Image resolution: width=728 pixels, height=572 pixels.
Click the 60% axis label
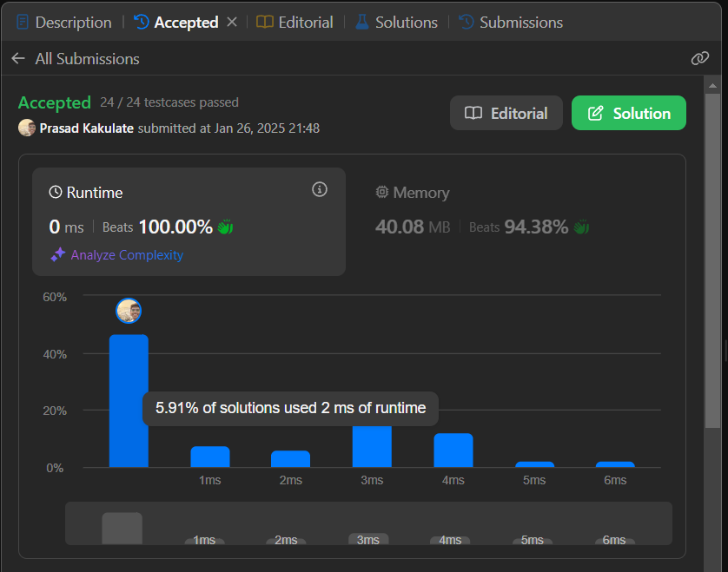(55, 297)
